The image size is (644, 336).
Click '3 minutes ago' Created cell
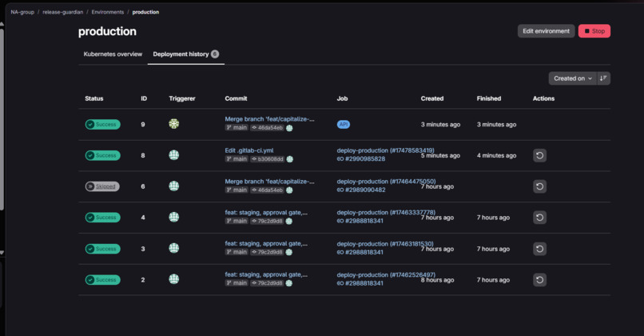pos(440,125)
